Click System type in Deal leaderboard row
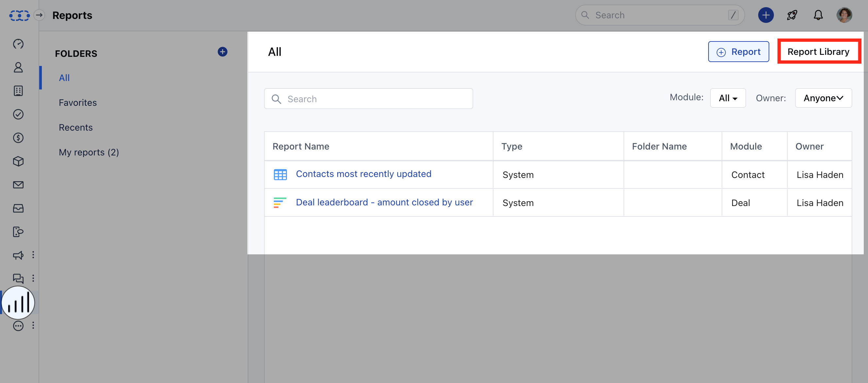The width and height of the screenshot is (868, 383). coord(518,203)
